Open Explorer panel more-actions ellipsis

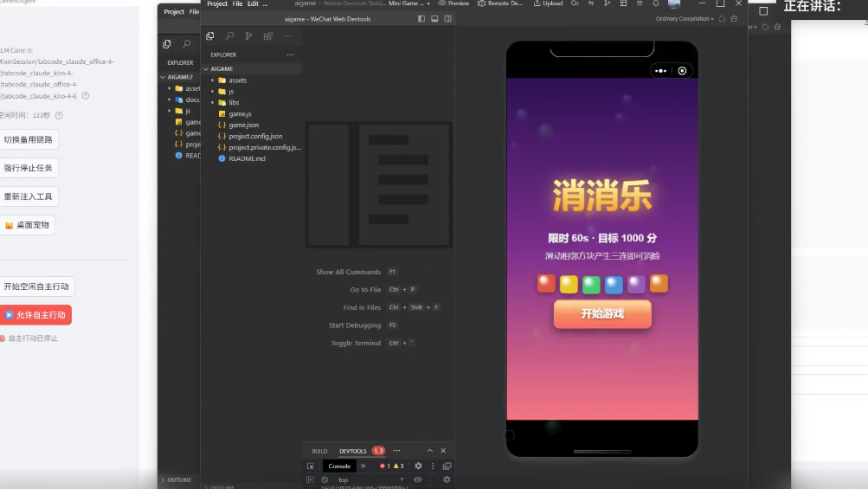click(290, 55)
